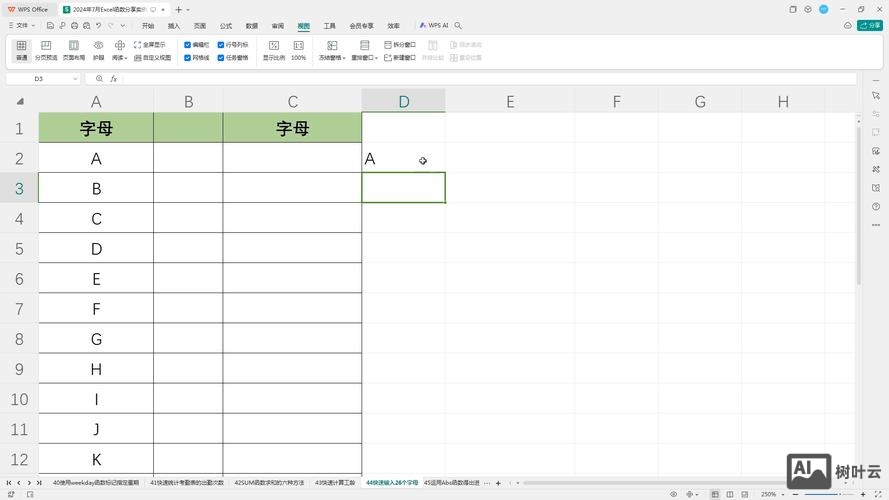Uncheck the 编辑栏 formula bar checkbox
The image size is (889, 500).
tap(188, 45)
